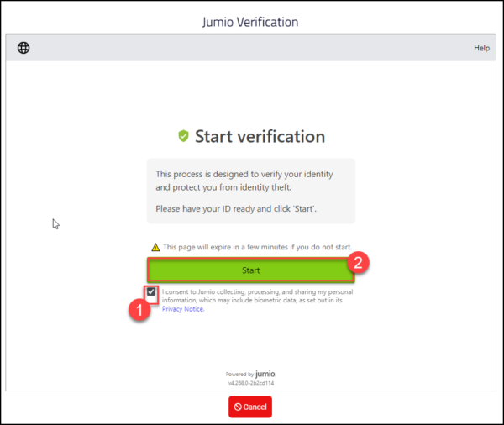Click the 'This process is designed' paragraph

[244, 181]
